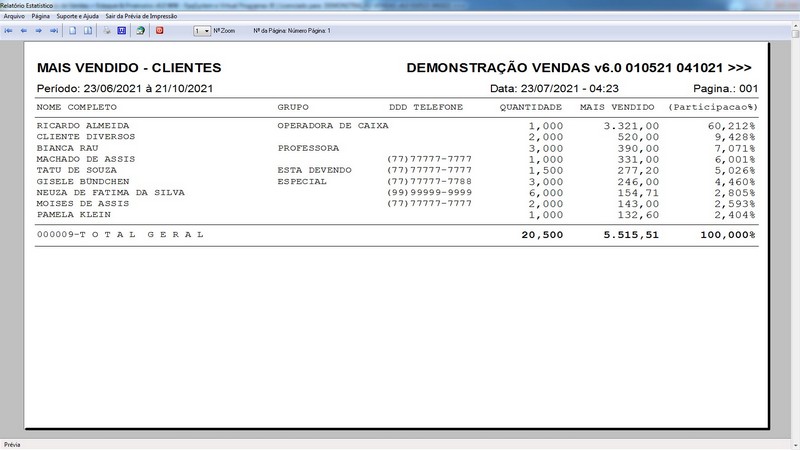Click total amount 5.515,51

[x=631, y=235]
